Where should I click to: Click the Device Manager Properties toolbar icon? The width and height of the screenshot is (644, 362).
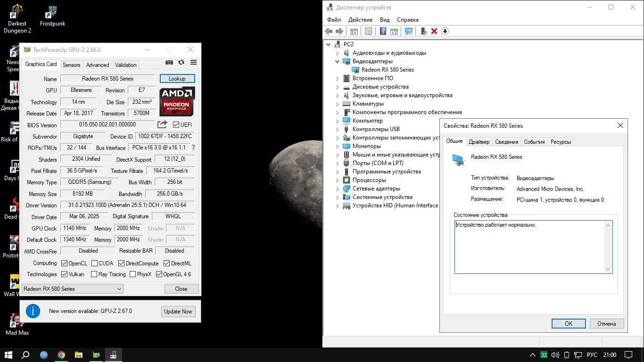tap(368, 31)
